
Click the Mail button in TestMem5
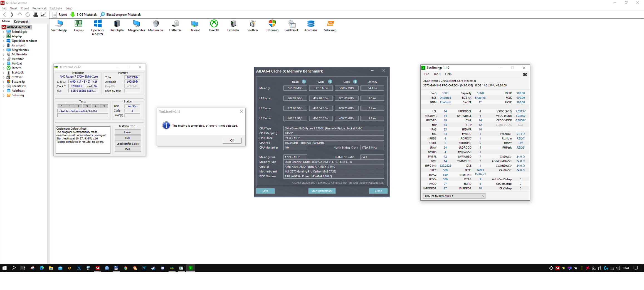(128, 138)
